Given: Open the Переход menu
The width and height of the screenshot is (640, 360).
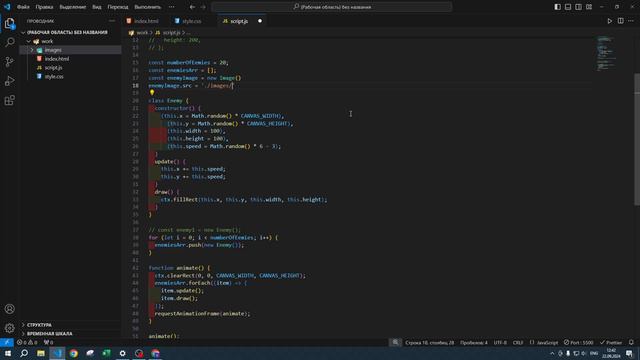Looking at the screenshot, I should click(x=118, y=7).
